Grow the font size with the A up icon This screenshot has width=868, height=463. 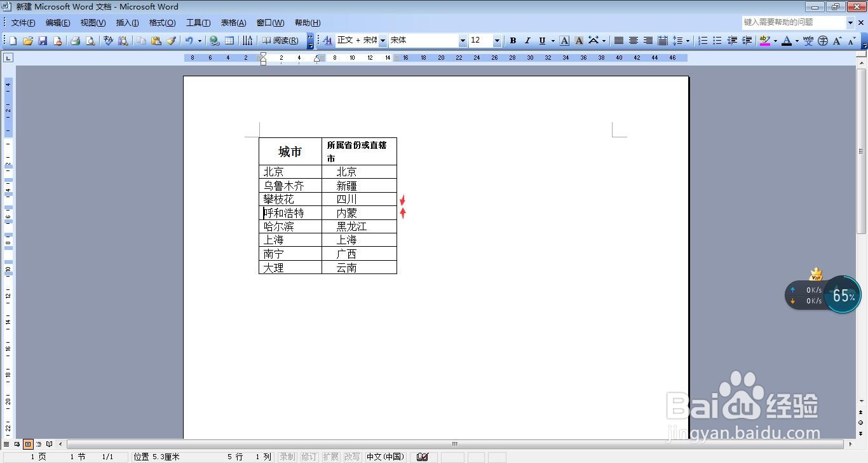coord(837,41)
